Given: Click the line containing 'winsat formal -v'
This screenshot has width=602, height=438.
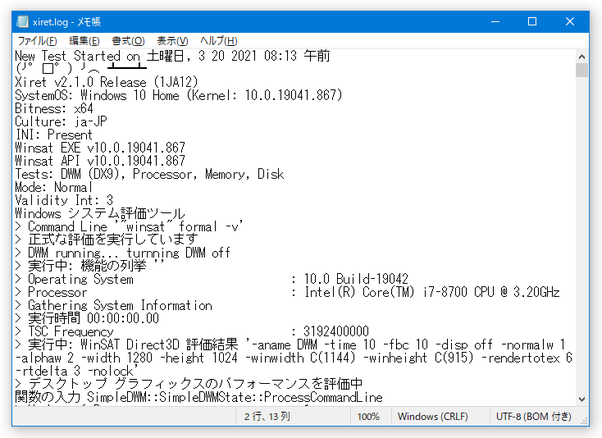Looking at the screenshot, I should click(129, 227).
